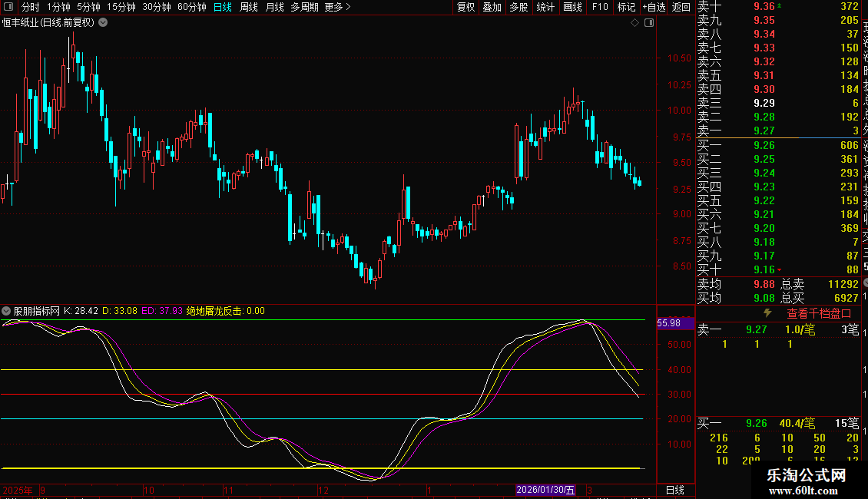Switch to the 周线 weekly chart tab
Image resolution: width=868 pixels, height=499 pixels.
pos(249,7)
